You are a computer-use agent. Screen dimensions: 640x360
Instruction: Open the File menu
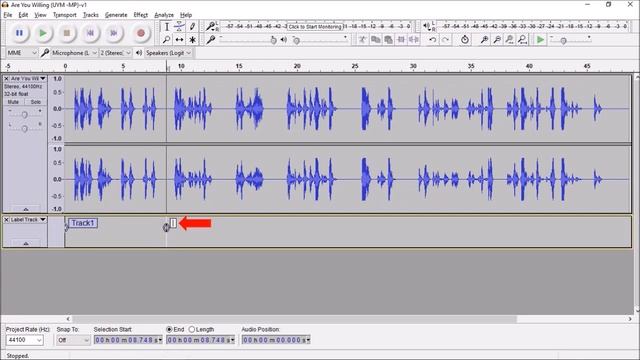[8, 15]
